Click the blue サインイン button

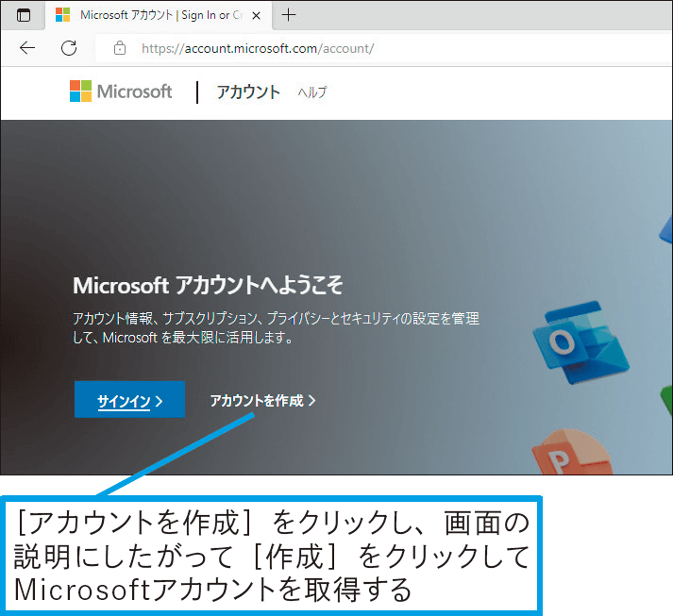(129, 399)
